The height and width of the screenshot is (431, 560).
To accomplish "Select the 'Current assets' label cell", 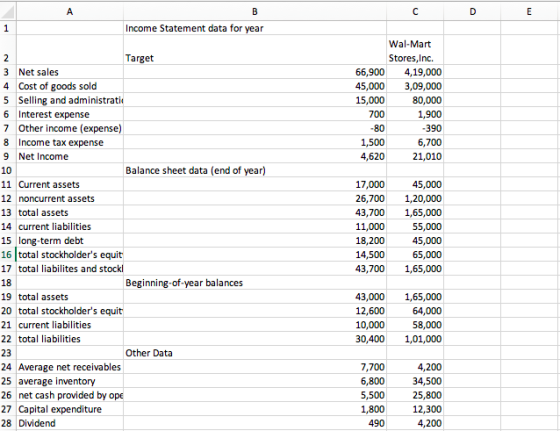I will coord(70,185).
